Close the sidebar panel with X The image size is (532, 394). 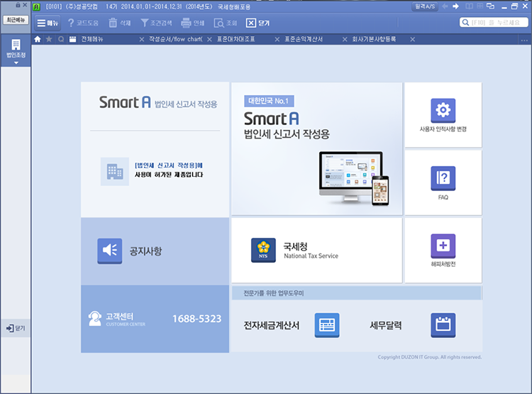click(x=25, y=5)
